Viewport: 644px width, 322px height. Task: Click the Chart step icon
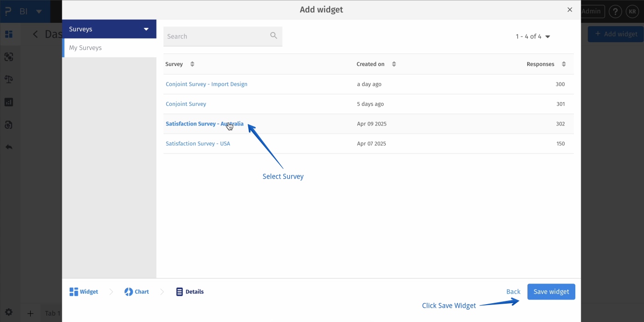pos(129,292)
